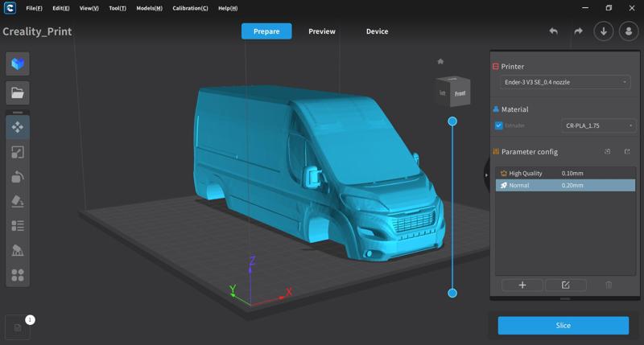
Task: Click the Creality Print logo icon
Action: [x=10, y=8]
